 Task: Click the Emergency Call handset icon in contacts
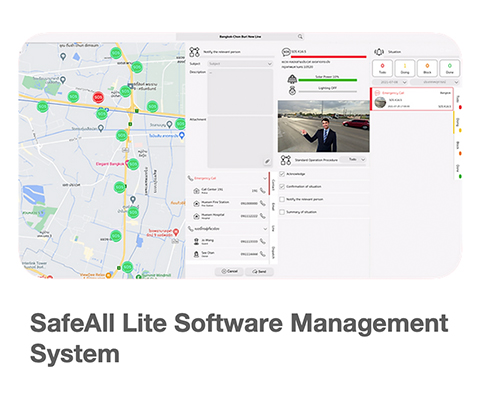[190, 178]
